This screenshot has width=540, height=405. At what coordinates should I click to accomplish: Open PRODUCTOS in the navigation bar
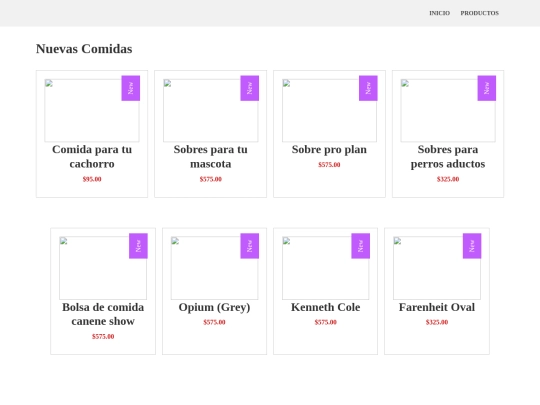click(x=479, y=13)
